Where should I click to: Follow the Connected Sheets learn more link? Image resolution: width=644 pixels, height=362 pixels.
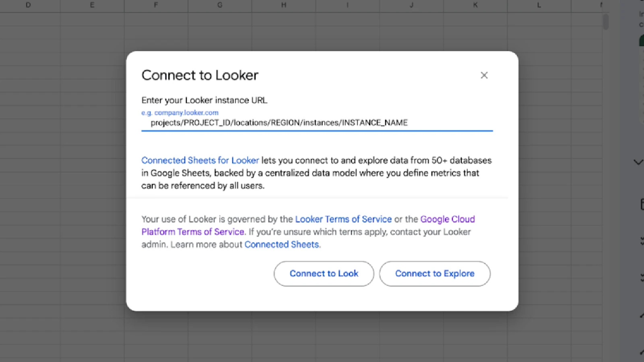coord(282,245)
